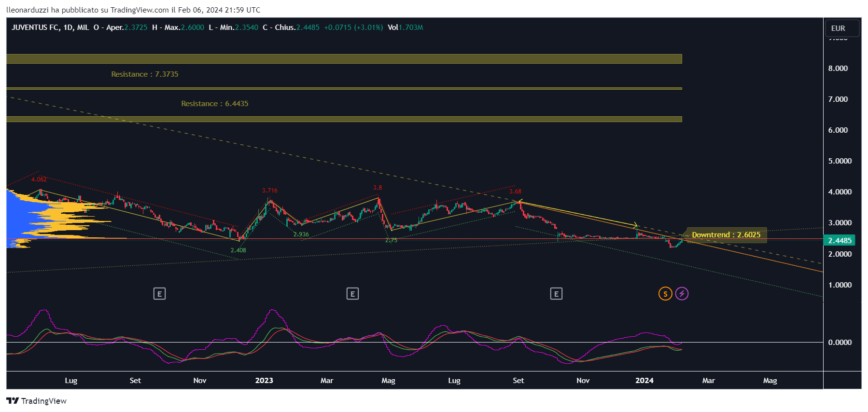This screenshot has width=868, height=412.
Task: Select the yellow resistance band near 6.4
Action: (x=344, y=119)
